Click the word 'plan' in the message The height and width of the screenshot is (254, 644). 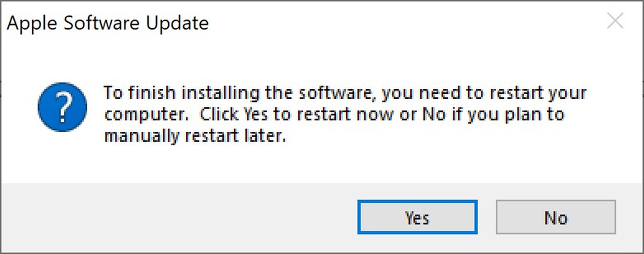[519, 115]
